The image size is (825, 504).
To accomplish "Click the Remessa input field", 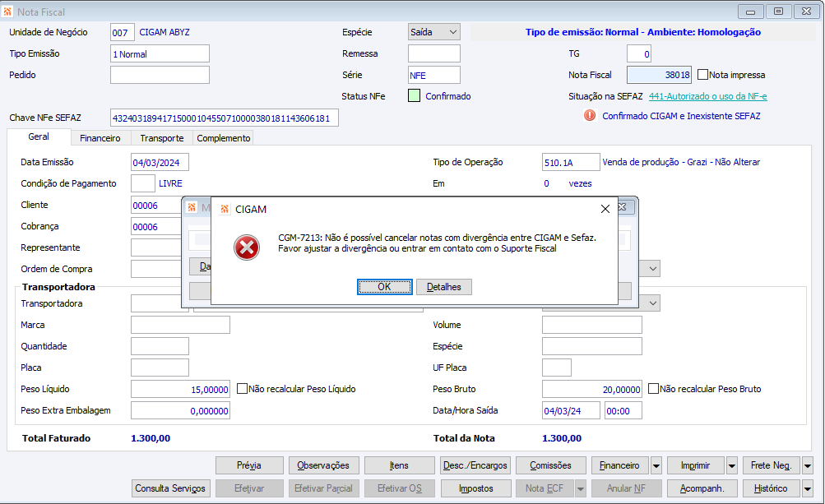I will point(434,53).
